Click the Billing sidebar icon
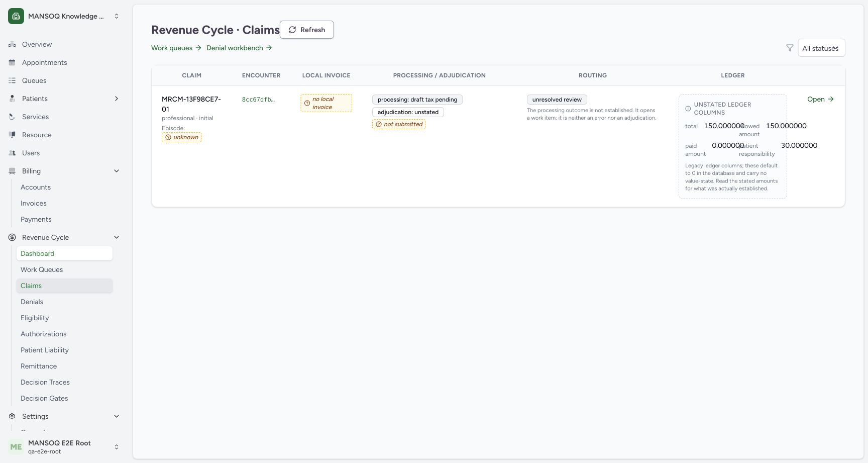This screenshot has width=868, height=463. [12, 171]
